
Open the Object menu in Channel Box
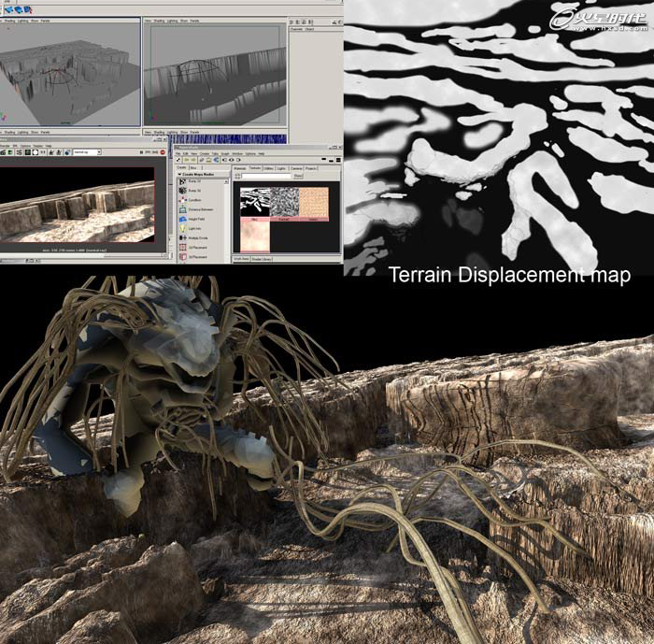(x=309, y=29)
